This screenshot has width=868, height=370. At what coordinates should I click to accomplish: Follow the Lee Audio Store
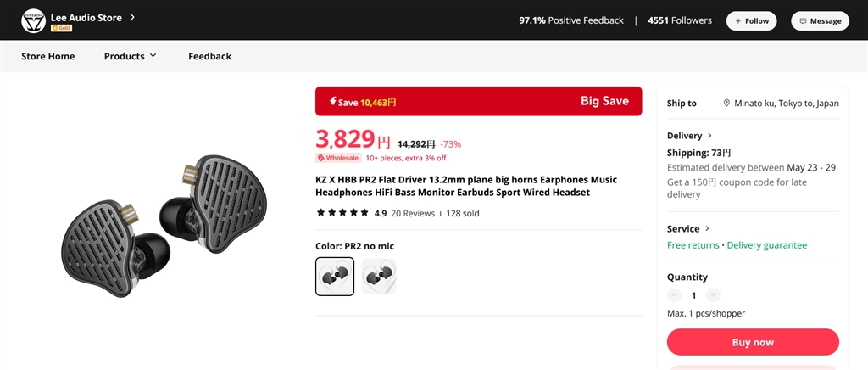click(x=751, y=20)
